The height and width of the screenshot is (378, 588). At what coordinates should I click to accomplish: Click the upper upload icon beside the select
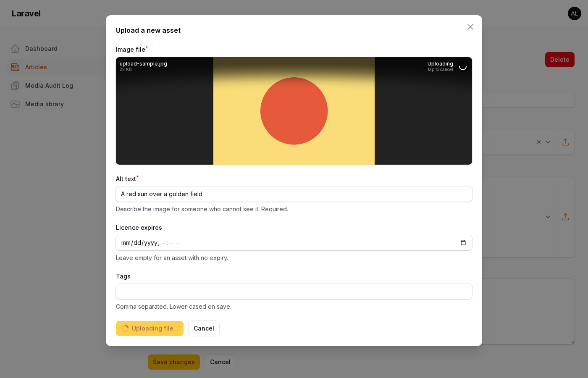pos(565,142)
